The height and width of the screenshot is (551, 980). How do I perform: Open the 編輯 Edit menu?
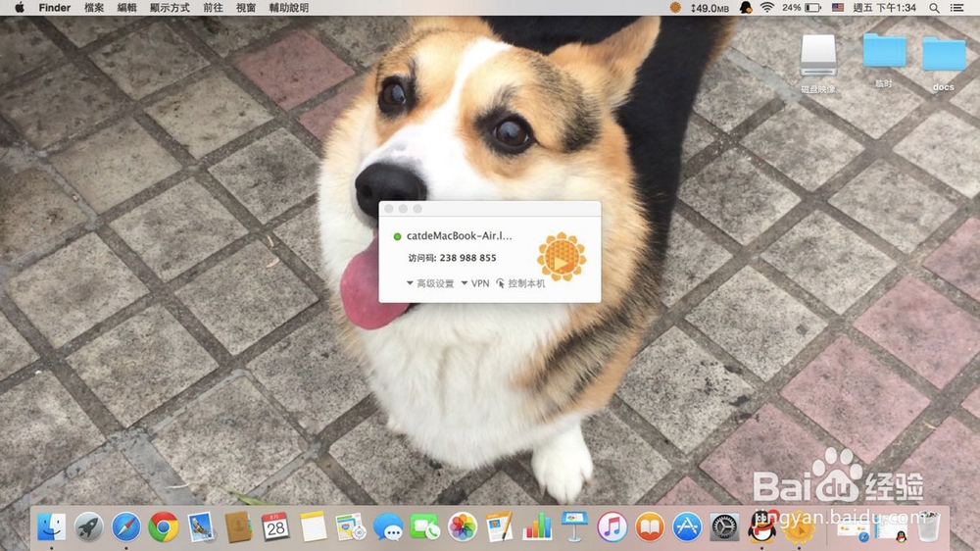tap(126, 8)
